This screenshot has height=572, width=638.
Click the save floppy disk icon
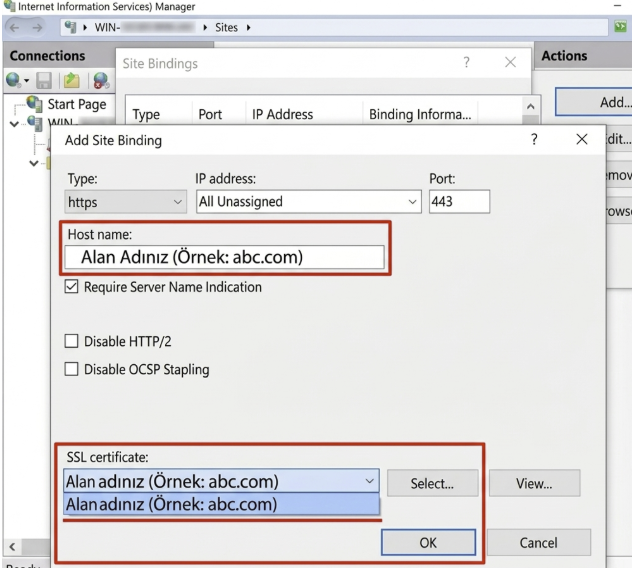pyautogui.click(x=44, y=81)
